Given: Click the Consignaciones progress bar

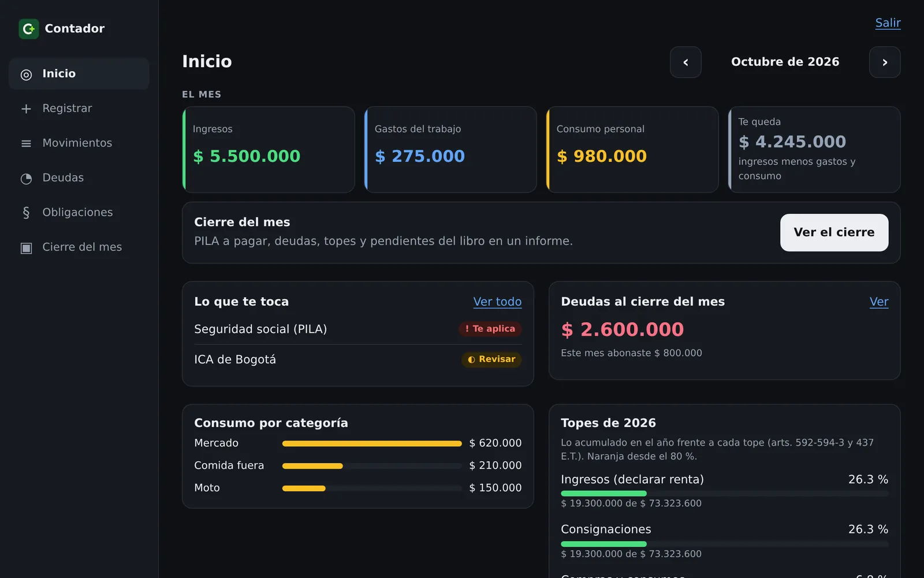Looking at the screenshot, I should coord(725,544).
